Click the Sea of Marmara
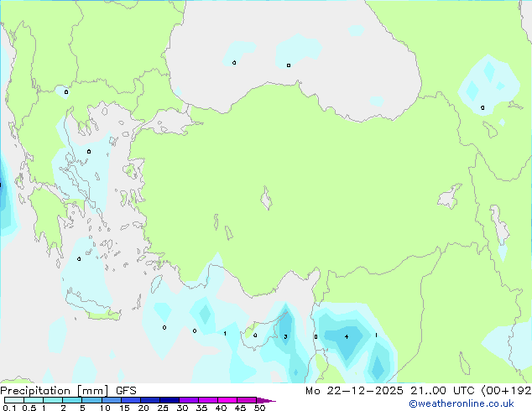This screenshot has height=411, width=532. (x=171, y=122)
